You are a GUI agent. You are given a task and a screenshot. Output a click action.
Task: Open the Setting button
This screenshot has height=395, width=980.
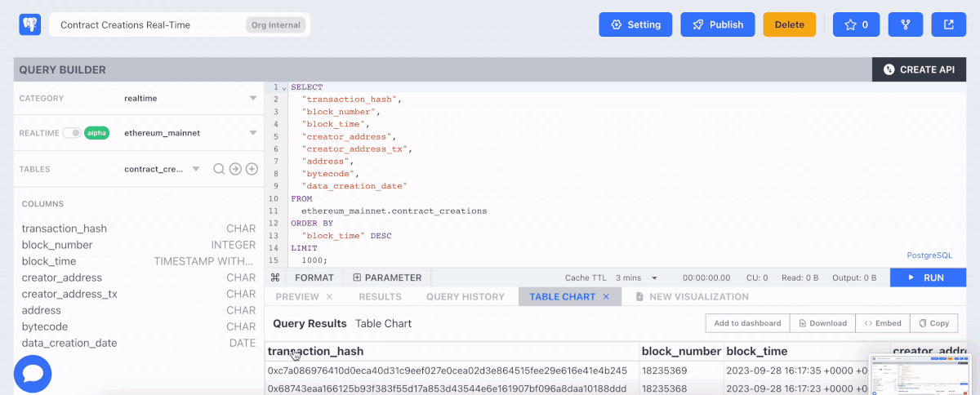635,24
